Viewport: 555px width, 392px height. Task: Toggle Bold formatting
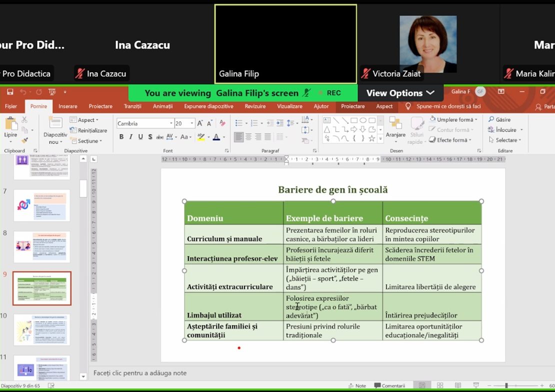click(121, 137)
